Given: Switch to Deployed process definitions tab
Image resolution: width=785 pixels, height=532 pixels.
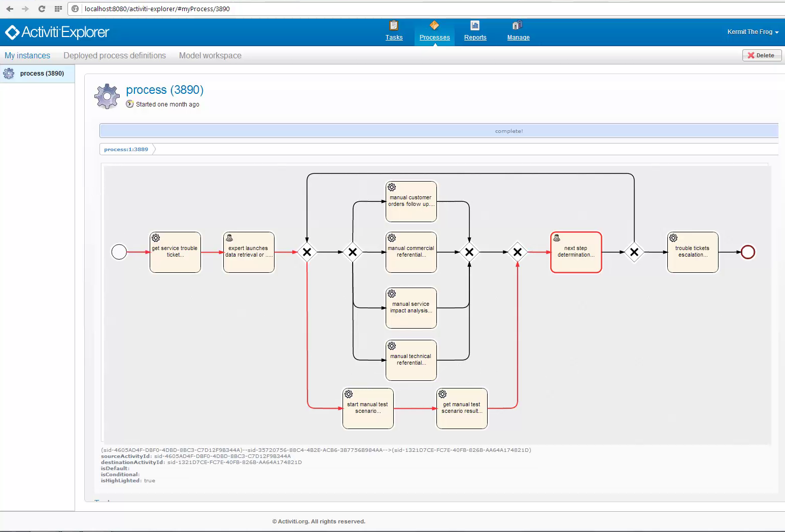Looking at the screenshot, I should tap(115, 56).
